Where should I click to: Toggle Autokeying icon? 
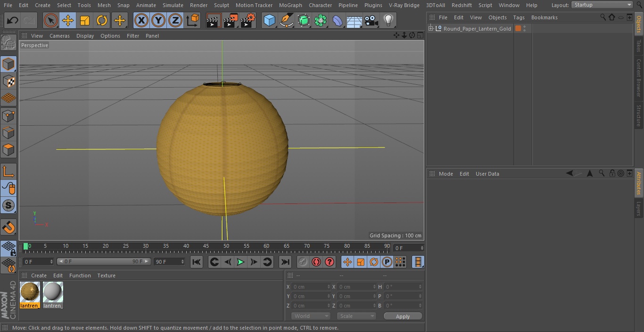(x=316, y=262)
